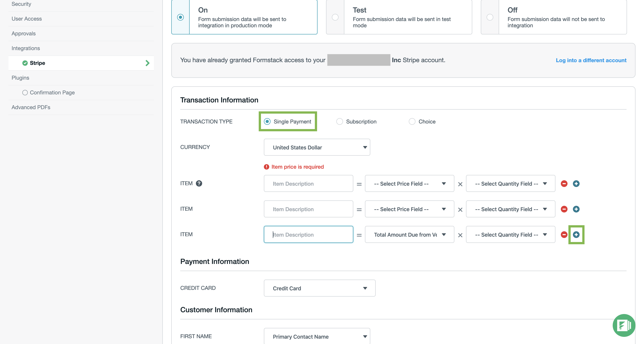Switch integration to Test mode

tap(335, 17)
